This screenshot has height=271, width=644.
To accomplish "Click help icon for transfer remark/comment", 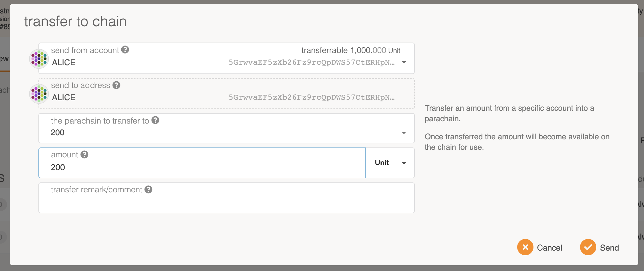I will pos(148,189).
